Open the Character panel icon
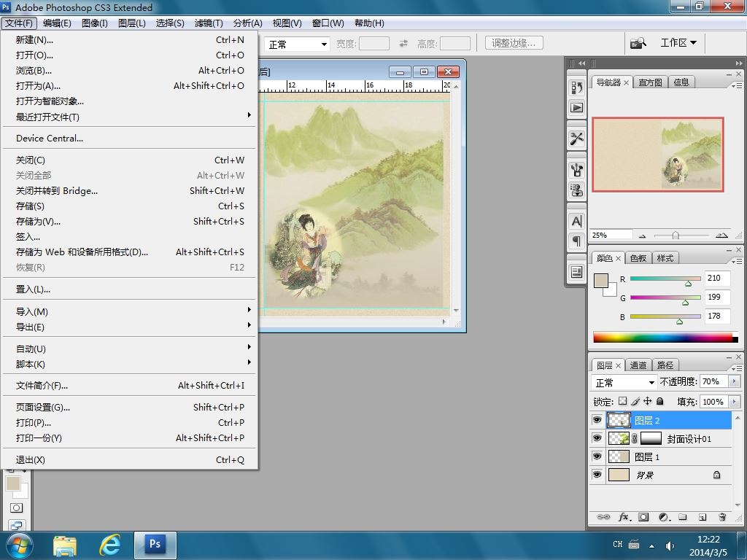 pyautogui.click(x=576, y=222)
